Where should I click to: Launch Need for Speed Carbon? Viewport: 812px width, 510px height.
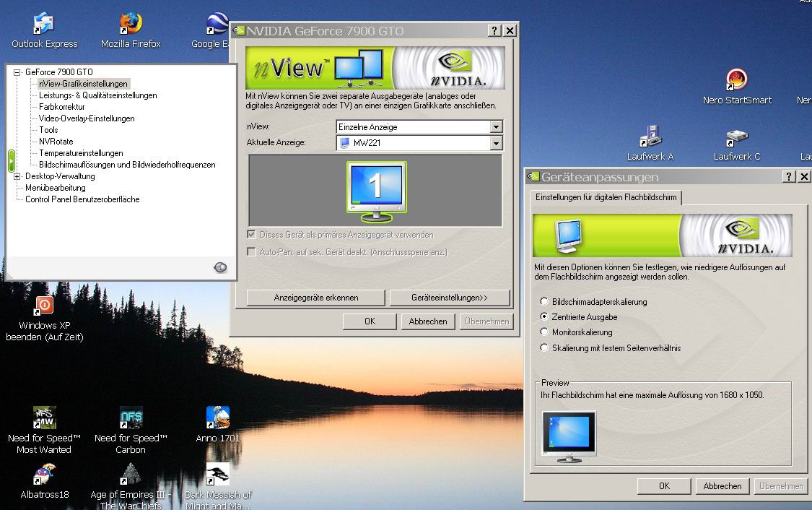point(131,418)
